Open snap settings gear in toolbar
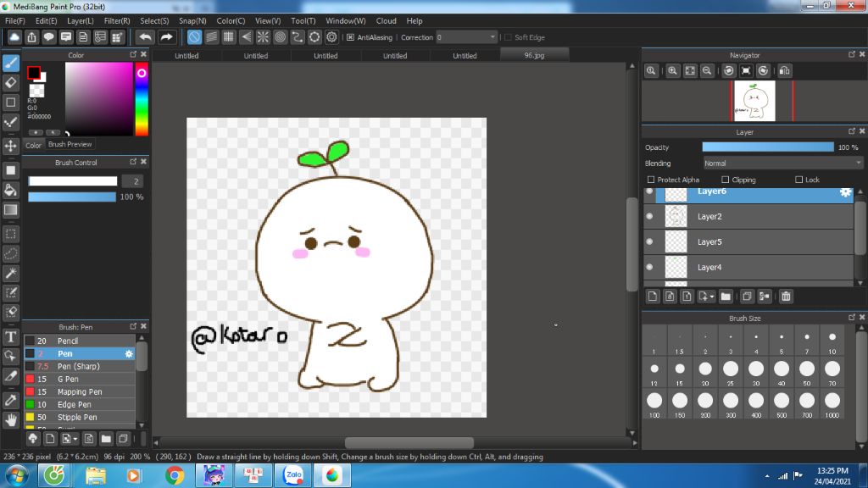The image size is (868, 488). coord(331,37)
